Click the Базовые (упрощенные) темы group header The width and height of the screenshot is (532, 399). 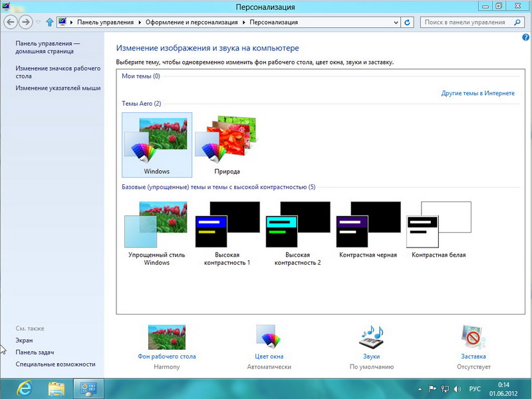pos(219,187)
